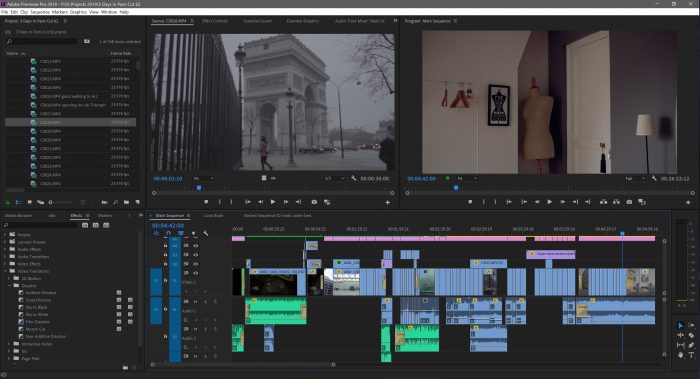Expand the Presets effects folder
Image resolution: width=700 pixels, height=379 pixels.
point(5,234)
